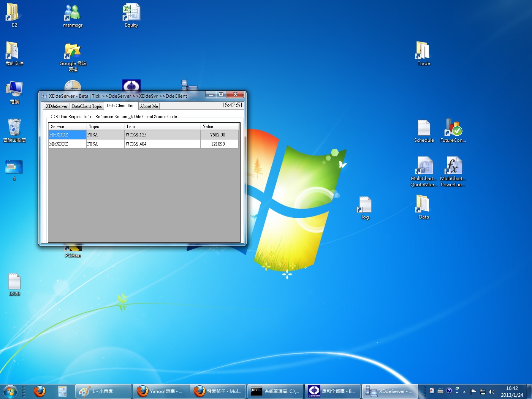Select MMSDDE cell in WTX&.125 row
The width and height of the screenshot is (532, 399).
click(x=68, y=135)
